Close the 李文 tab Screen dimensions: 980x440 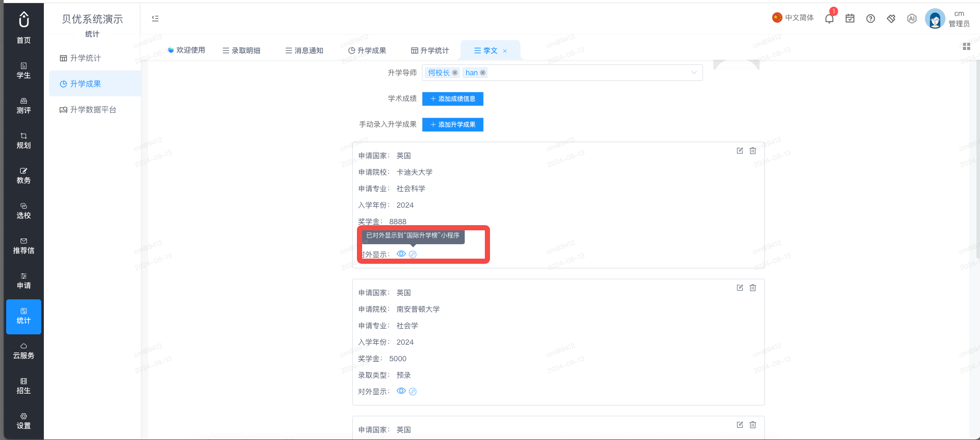505,51
